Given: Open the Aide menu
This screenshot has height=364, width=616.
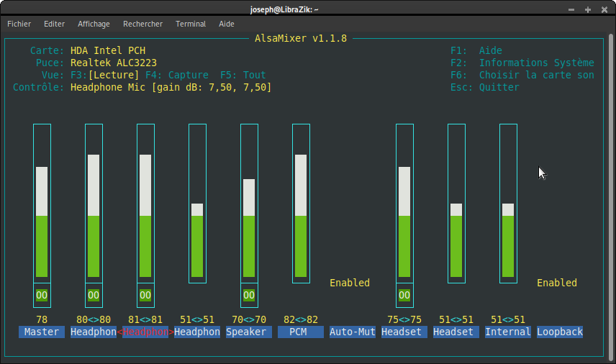Looking at the screenshot, I should coord(226,24).
